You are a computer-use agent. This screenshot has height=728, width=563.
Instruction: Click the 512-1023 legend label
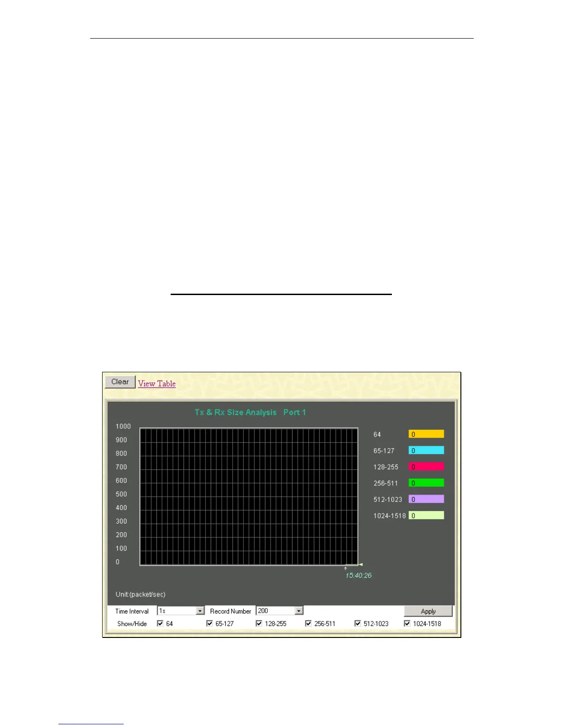click(388, 500)
